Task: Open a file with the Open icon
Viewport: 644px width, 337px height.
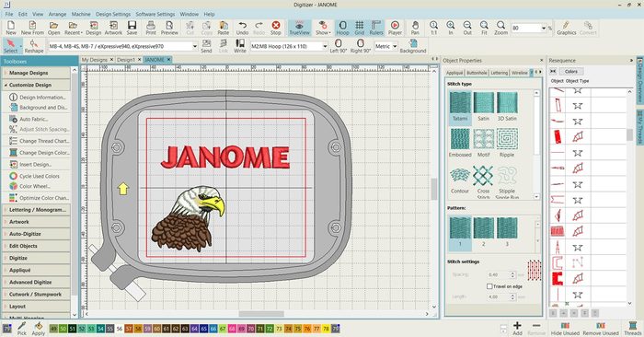Action: point(53,28)
